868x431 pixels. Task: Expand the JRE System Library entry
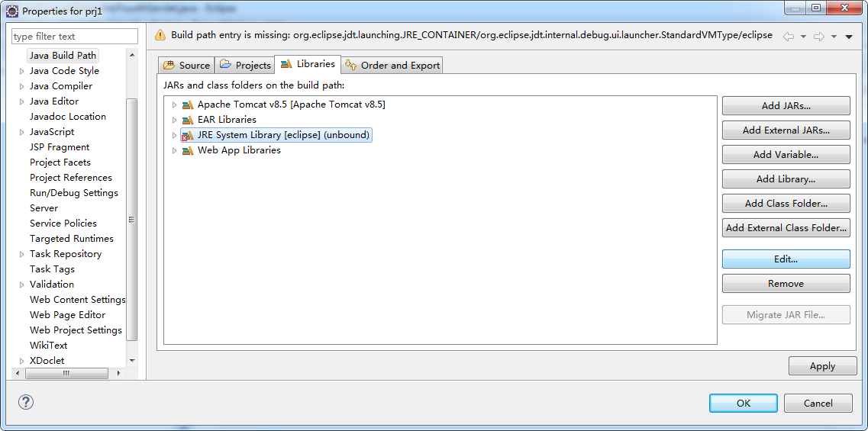click(x=174, y=135)
